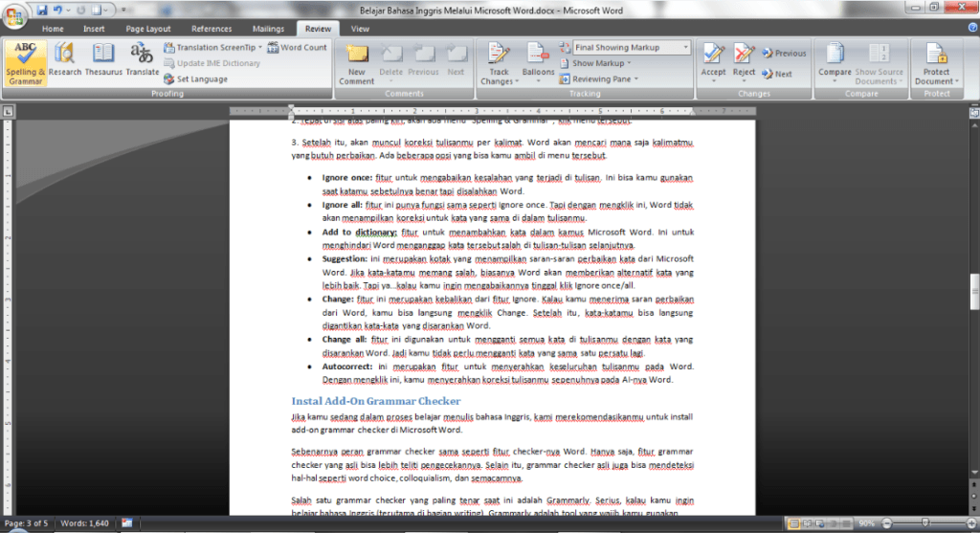Viewport: 980px width, 533px height.
Task: Switch to Print Layout view
Action: pos(793,523)
